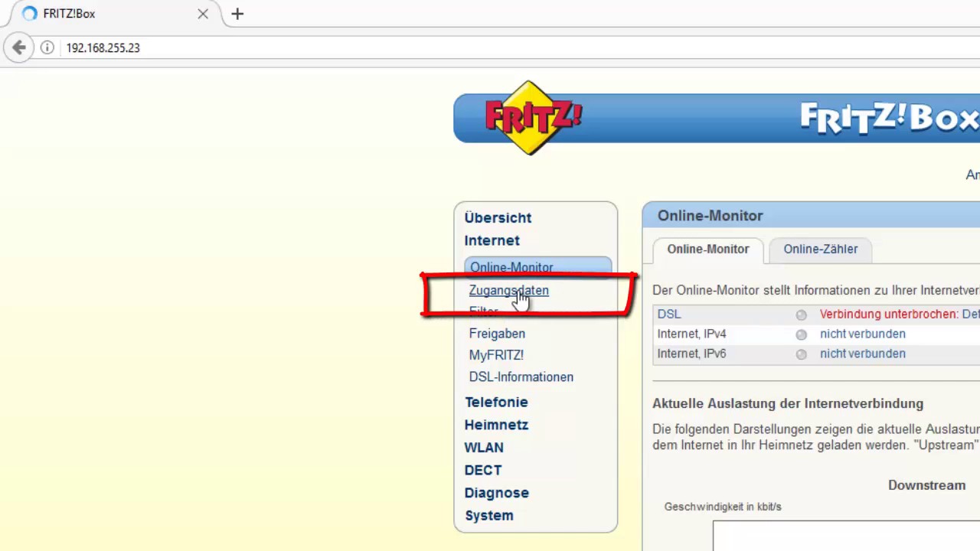The height and width of the screenshot is (551, 980).
Task: Click the Downstream chart area
Action: coord(846,536)
